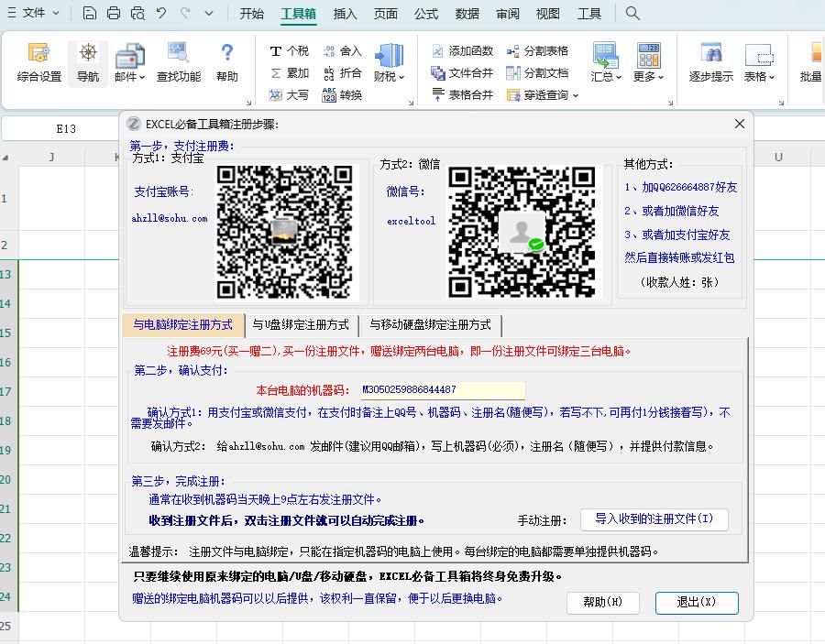Viewport: 825px width, 644px height.
Task: Click the save icon in quick toolbar
Action: (90, 13)
